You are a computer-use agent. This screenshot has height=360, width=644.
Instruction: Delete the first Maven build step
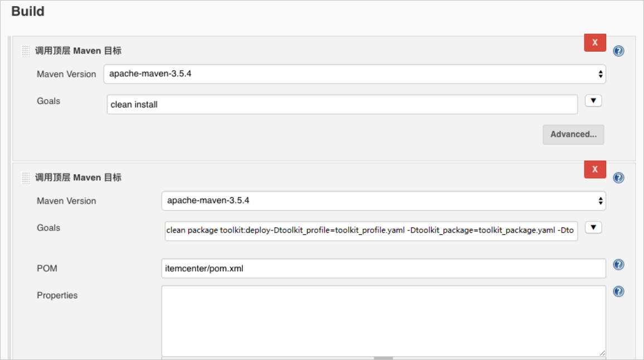[x=595, y=43]
